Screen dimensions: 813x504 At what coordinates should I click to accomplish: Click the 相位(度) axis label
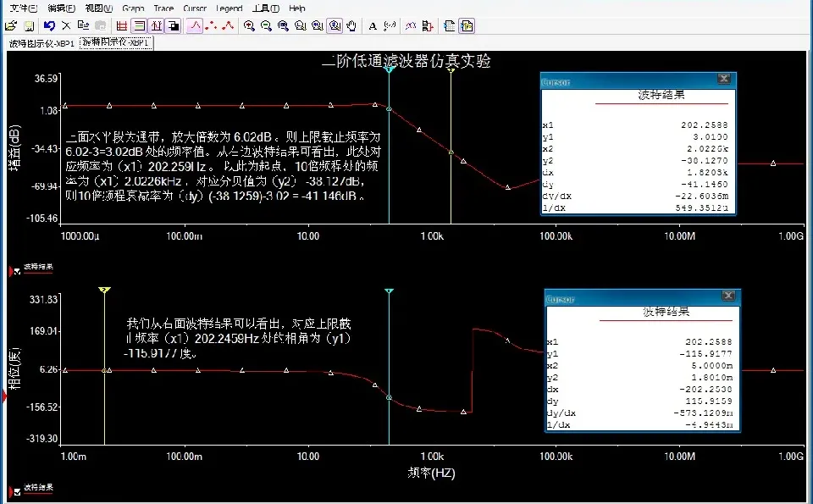14,368
